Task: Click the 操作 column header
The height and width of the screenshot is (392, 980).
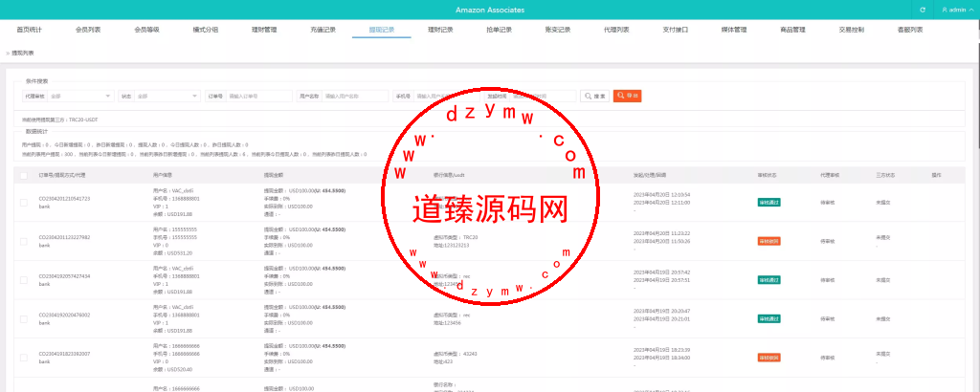Action: coord(936,175)
